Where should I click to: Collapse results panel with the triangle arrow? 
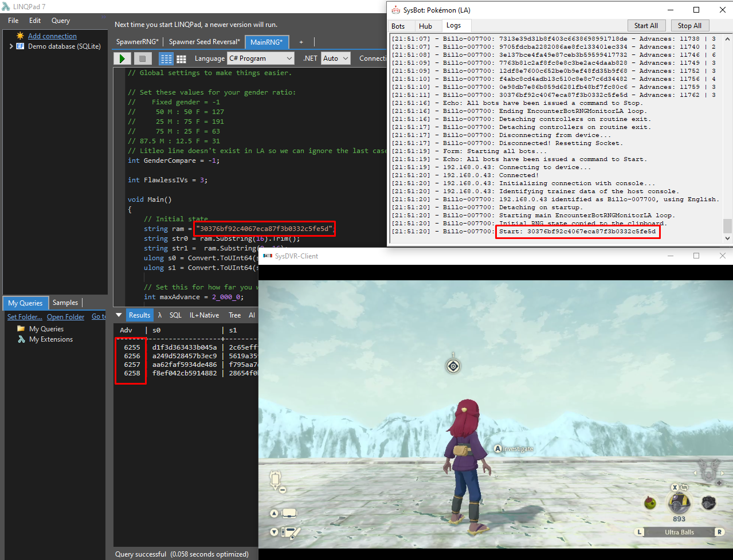(119, 315)
